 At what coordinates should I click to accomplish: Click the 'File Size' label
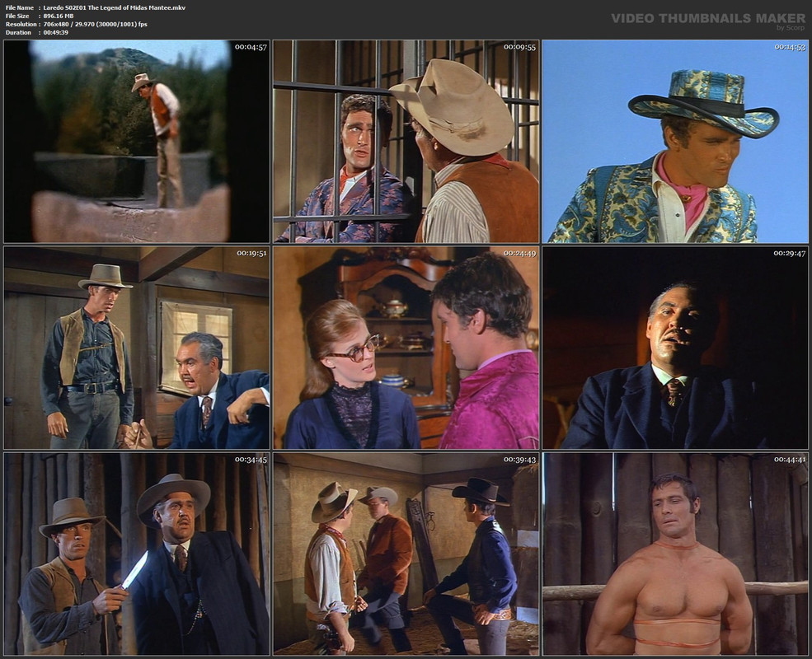(17, 16)
